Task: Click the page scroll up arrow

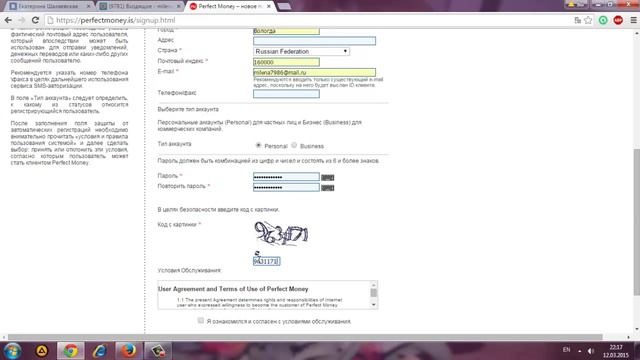Action: pyautogui.click(x=636, y=33)
